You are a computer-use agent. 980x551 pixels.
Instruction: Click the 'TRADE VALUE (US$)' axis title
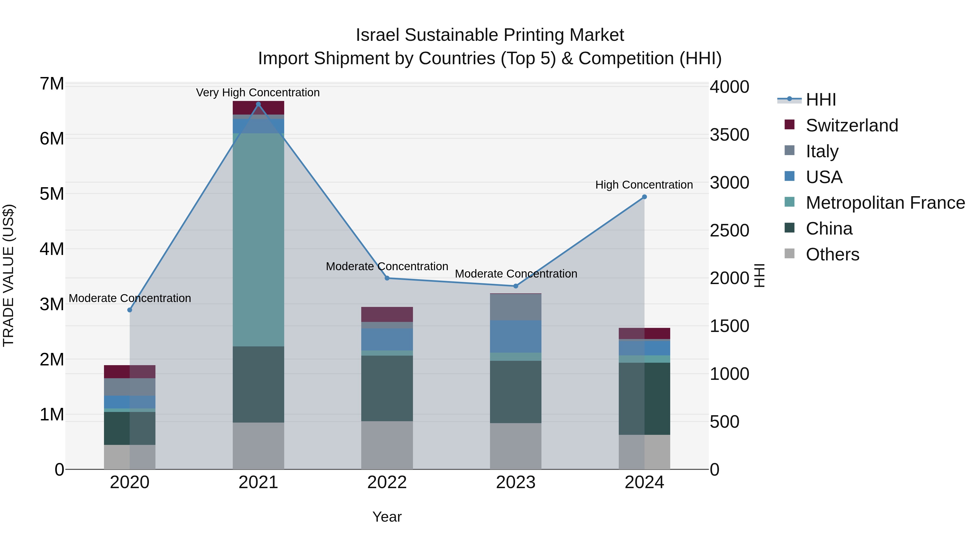8,276
